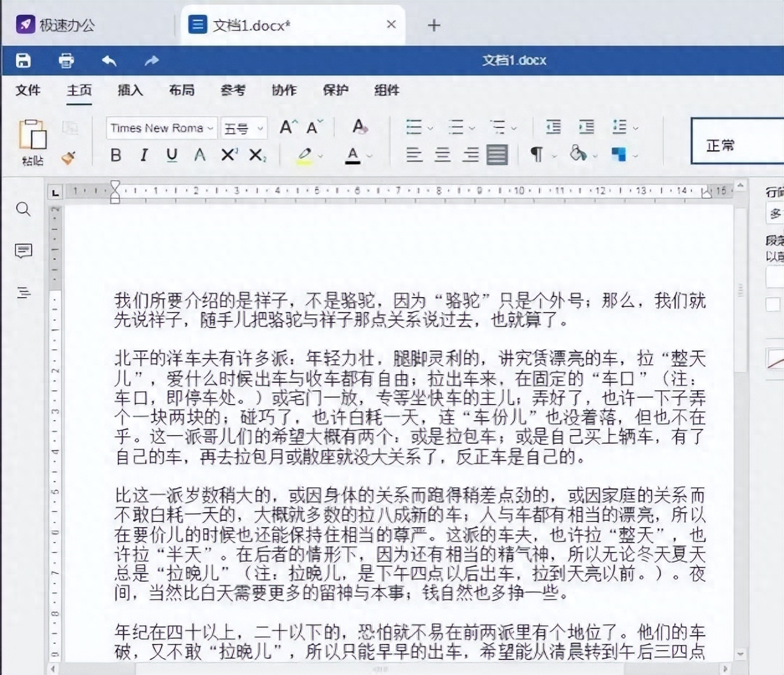The width and height of the screenshot is (784, 675).
Task: Click the Increase Indent icon
Action: 586,127
